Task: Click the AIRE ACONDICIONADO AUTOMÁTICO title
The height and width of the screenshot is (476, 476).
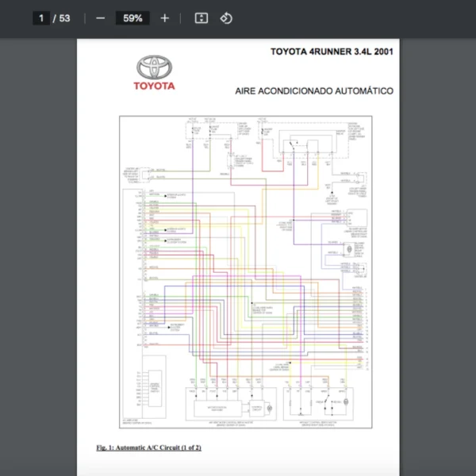Action: coord(314,91)
